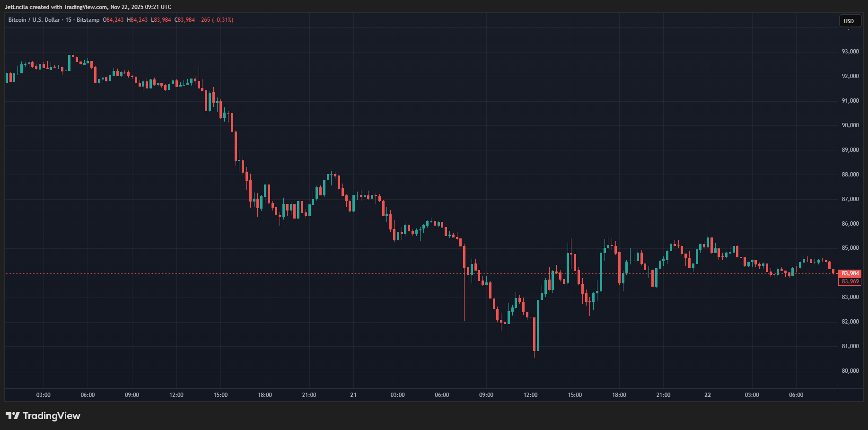Screen dimensions: 868x430
Task: Click the red 83,984 current price tag
Action: [x=850, y=273]
